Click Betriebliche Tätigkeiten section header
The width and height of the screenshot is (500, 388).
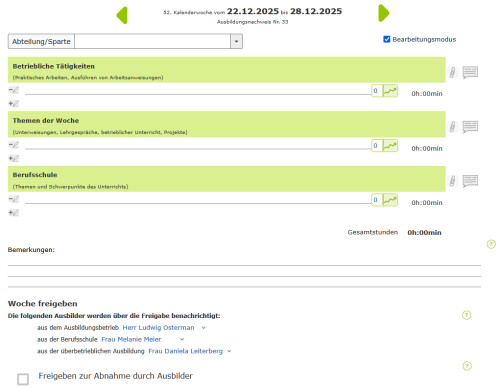(227, 70)
